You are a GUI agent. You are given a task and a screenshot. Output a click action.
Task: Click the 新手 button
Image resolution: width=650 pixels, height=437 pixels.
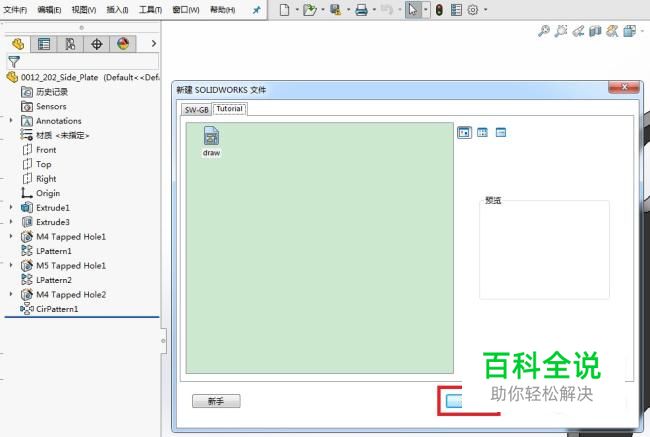pyautogui.click(x=216, y=401)
